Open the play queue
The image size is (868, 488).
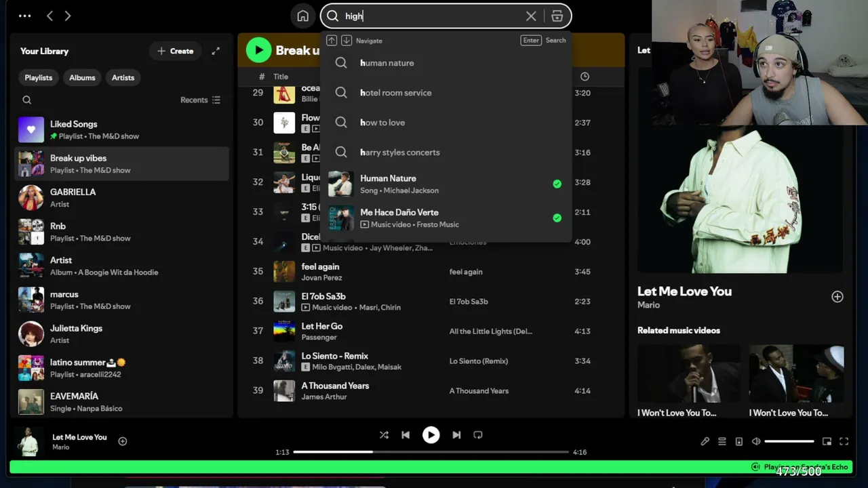point(722,441)
